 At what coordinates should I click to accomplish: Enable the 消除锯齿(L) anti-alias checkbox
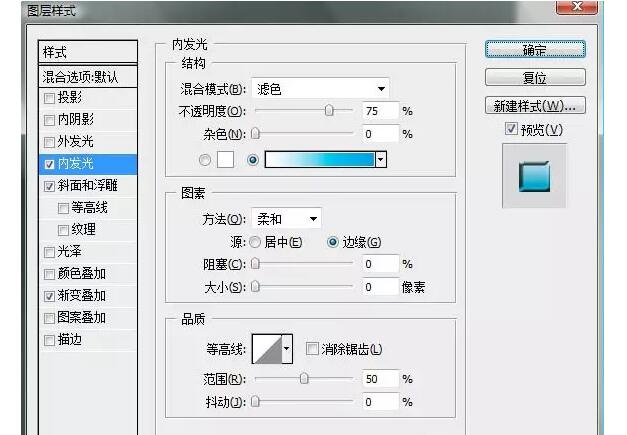pos(312,349)
